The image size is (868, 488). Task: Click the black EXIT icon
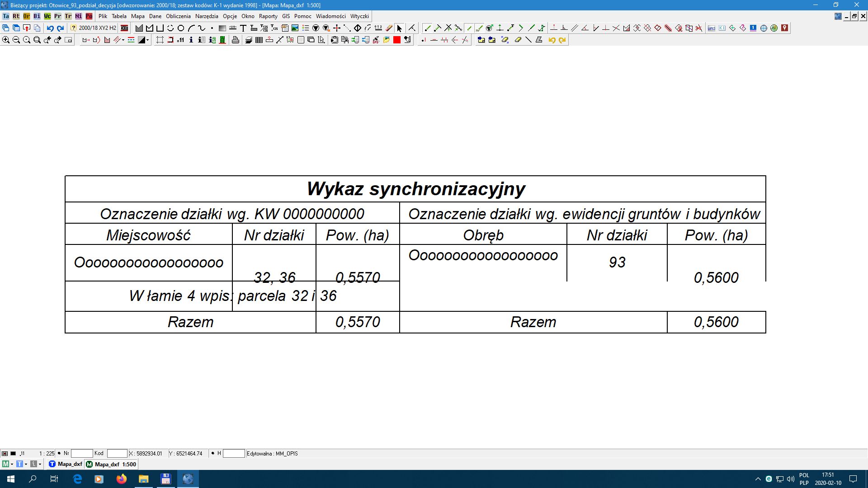point(124,28)
